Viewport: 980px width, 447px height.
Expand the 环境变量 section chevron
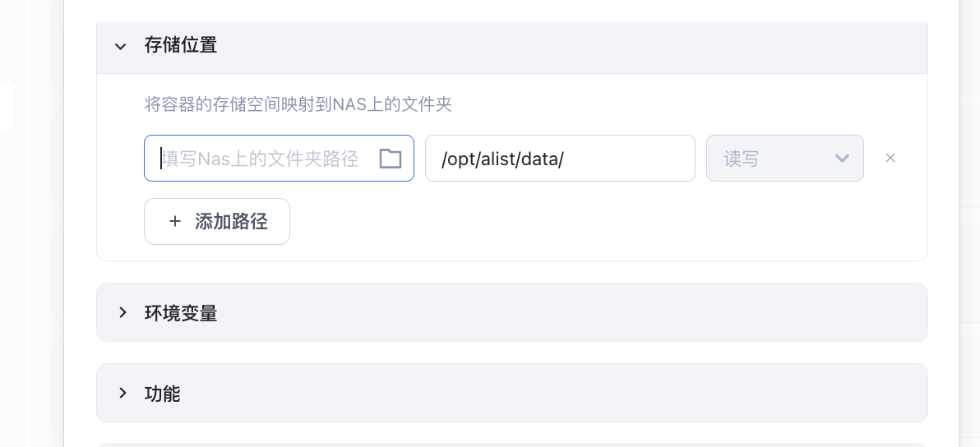pos(122,312)
